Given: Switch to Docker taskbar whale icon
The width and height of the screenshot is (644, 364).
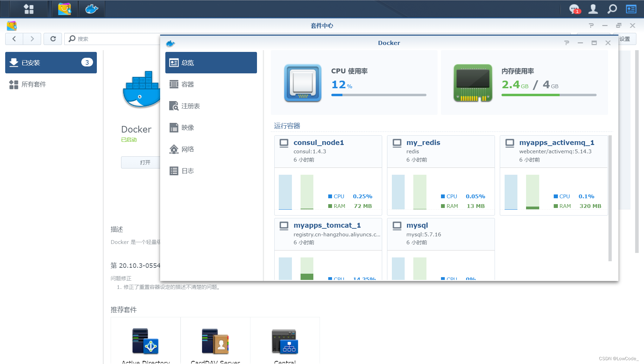Looking at the screenshot, I should click(92, 9).
